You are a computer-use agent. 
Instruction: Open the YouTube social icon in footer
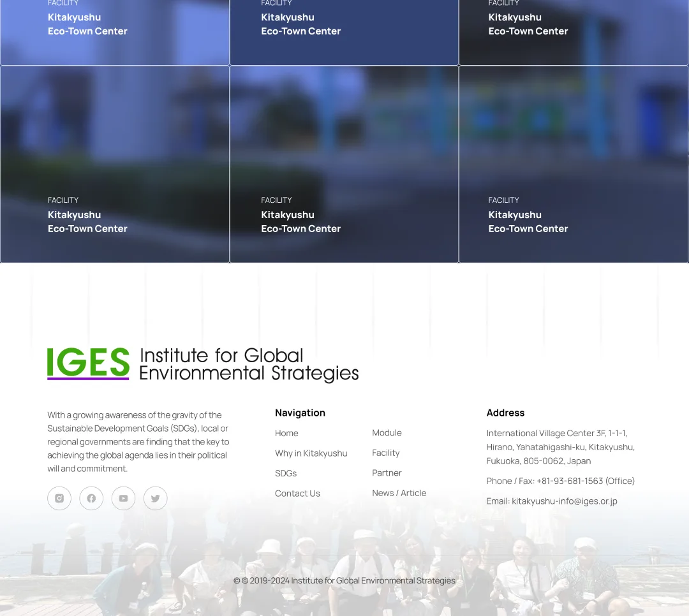coord(124,498)
